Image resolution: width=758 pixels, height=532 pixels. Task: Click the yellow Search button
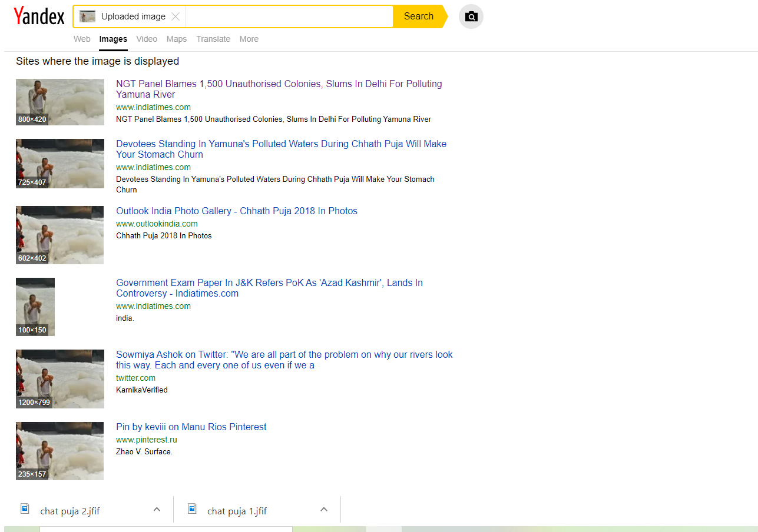point(419,16)
